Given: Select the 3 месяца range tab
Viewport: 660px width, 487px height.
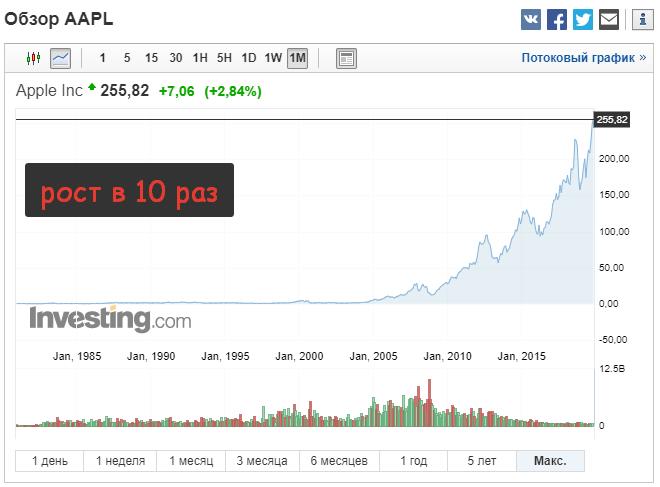Looking at the screenshot, I should [262, 461].
